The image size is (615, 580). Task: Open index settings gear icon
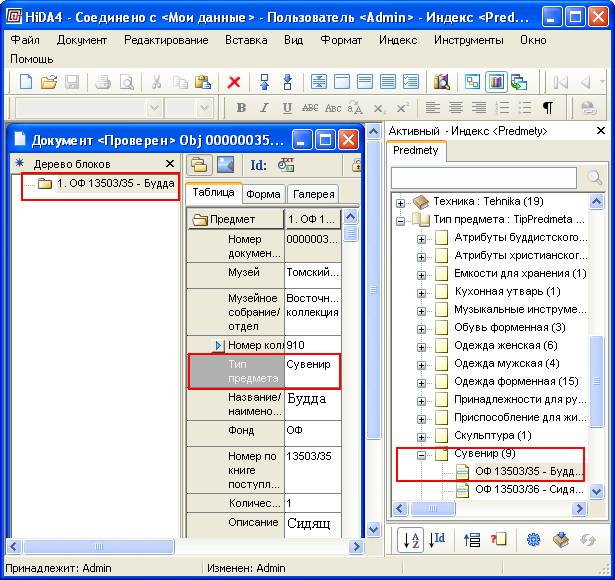pos(533,540)
